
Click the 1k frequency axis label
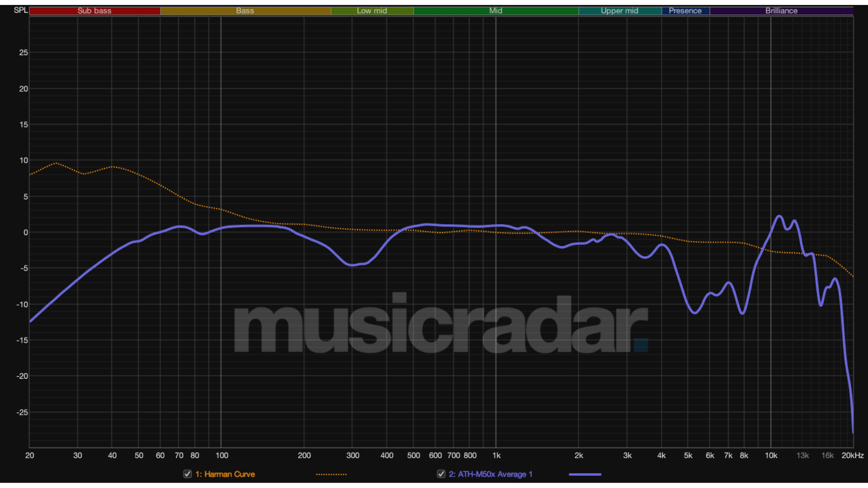[496, 456]
